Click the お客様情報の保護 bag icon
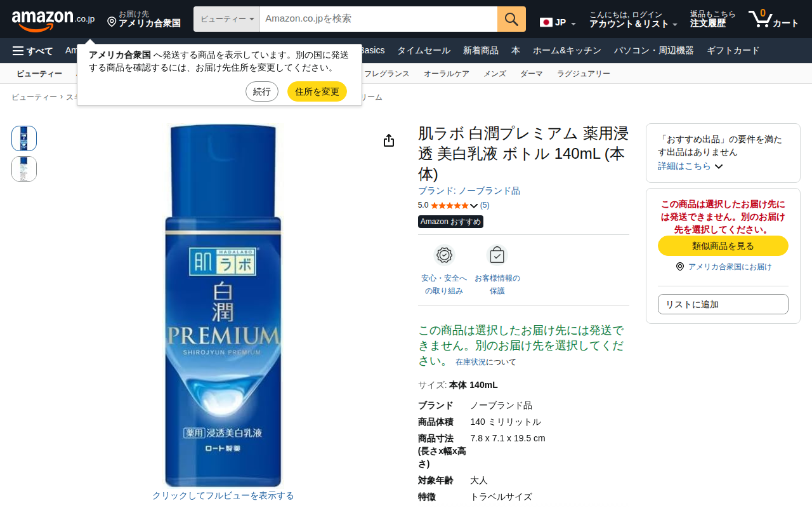 tap(497, 255)
